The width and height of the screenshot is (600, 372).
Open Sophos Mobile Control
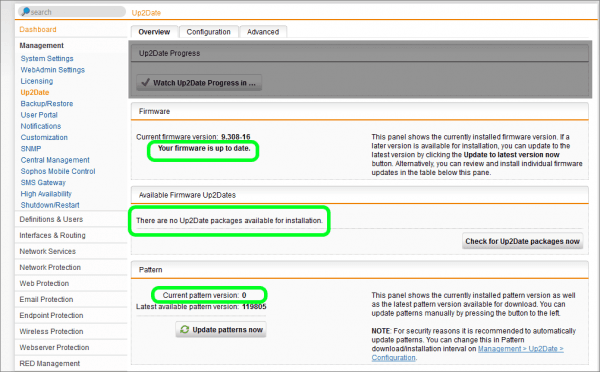point(58,171)
